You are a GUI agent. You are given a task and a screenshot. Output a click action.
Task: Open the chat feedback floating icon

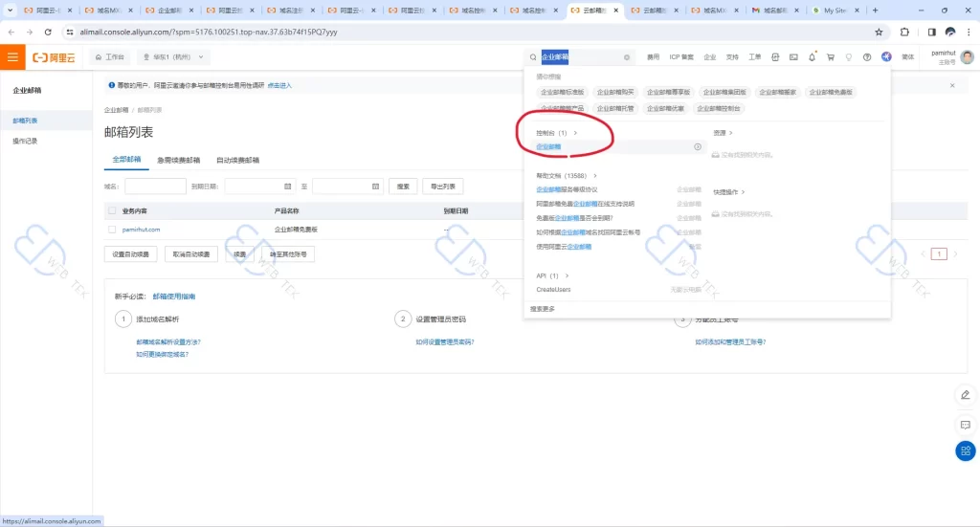pos(965,424)
